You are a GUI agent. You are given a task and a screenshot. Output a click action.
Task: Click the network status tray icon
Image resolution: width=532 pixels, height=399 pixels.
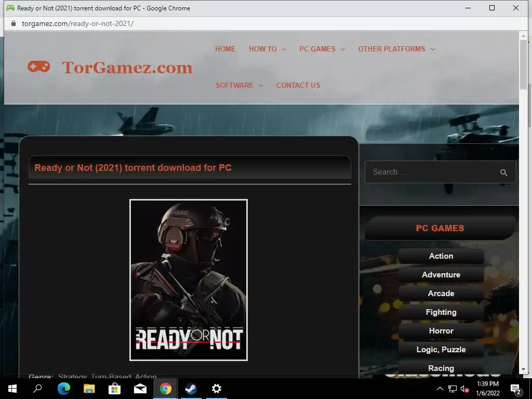click(x=453, y=389)
